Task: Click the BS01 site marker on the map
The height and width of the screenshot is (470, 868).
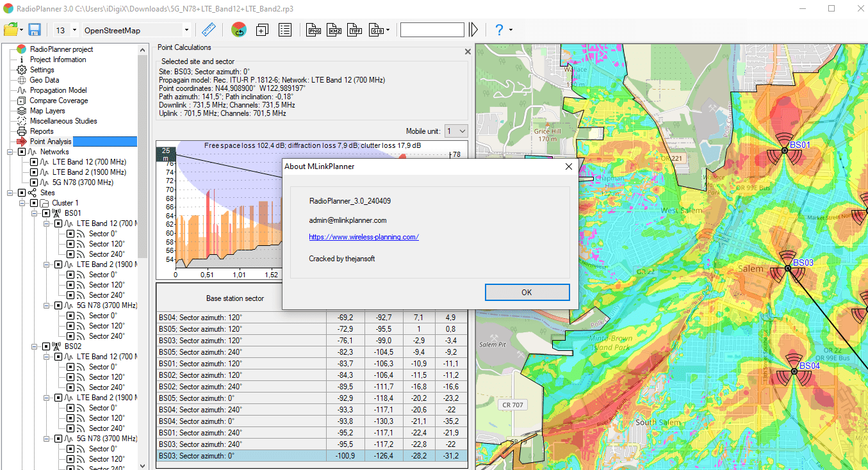Action: (x=784, y=150)
